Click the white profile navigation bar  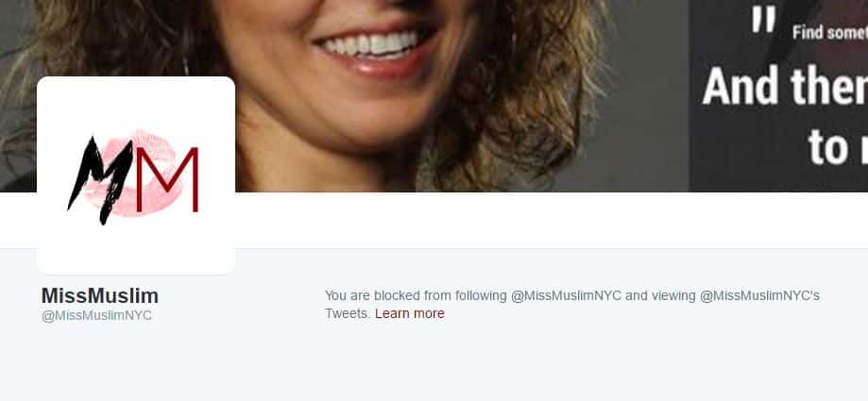[x=552, y=217]
